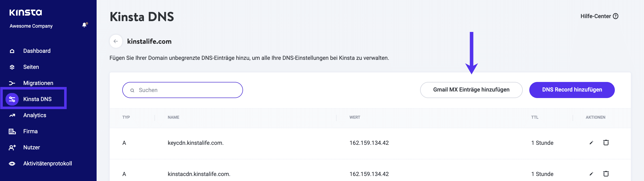Select the Firma building icon

tap(12, 131)
